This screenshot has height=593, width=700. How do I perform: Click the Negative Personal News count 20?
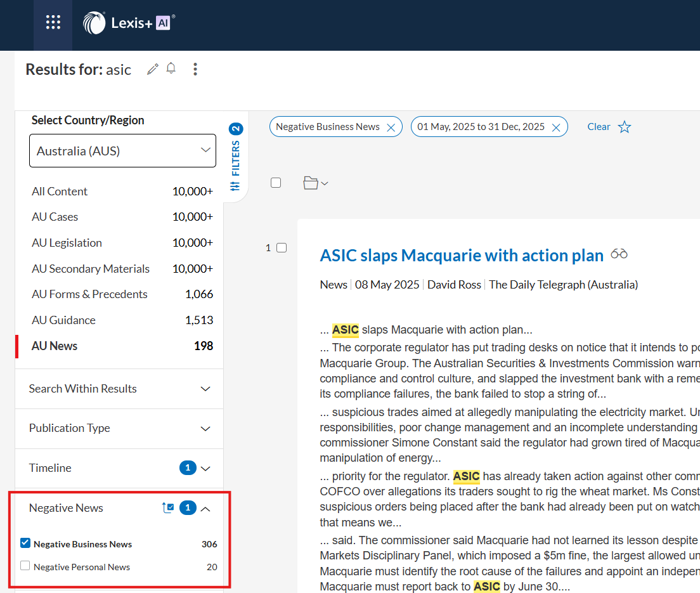click(212, 567)
